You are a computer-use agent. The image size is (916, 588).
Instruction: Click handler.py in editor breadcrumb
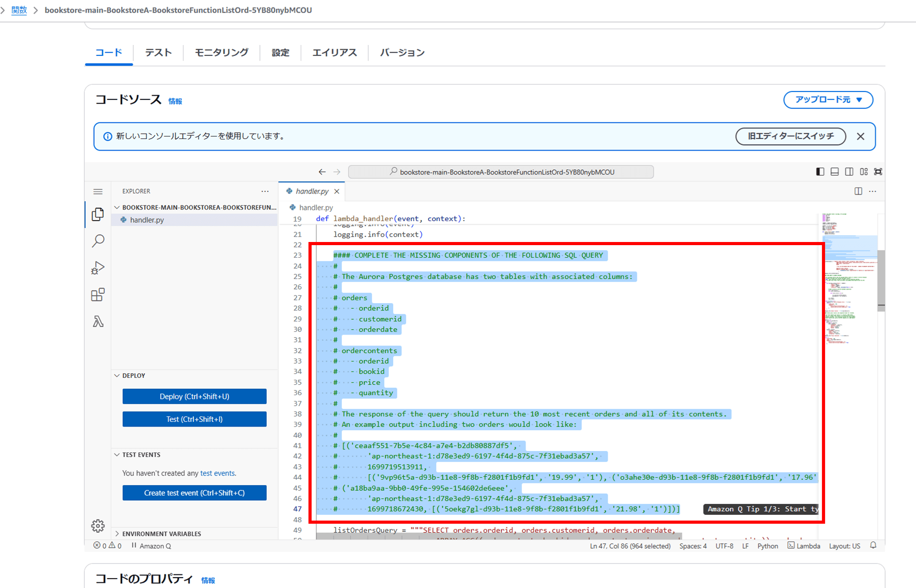pyautogui.click(x=316, y=207)
